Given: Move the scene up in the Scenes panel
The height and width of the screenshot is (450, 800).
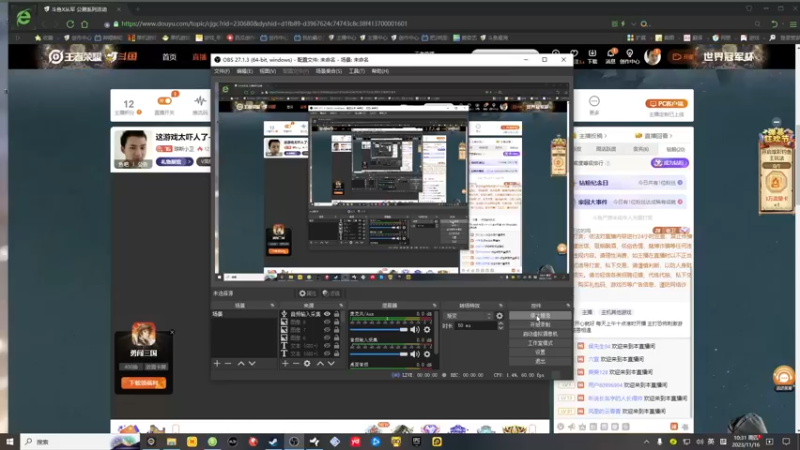Looking at the screenshot, I should point(240,363).
